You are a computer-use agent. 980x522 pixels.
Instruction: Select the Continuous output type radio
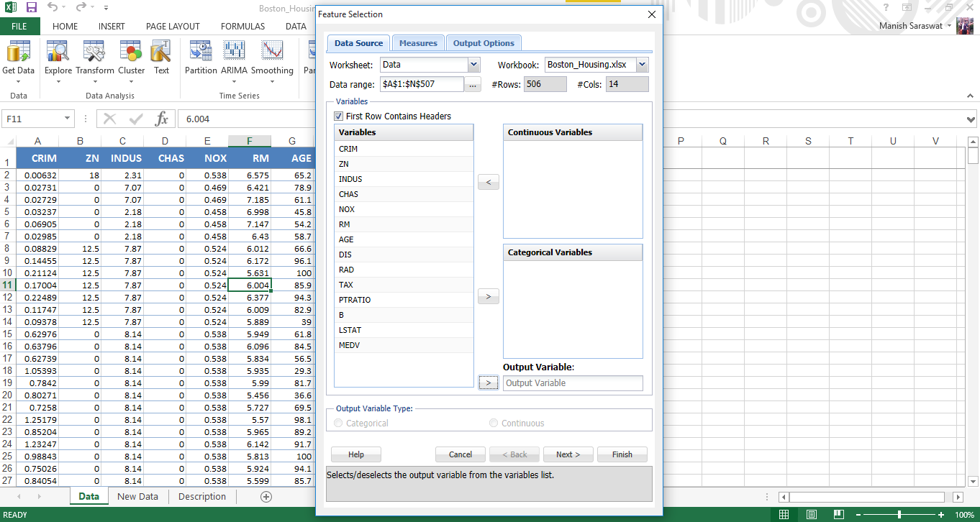coord(494,423)
